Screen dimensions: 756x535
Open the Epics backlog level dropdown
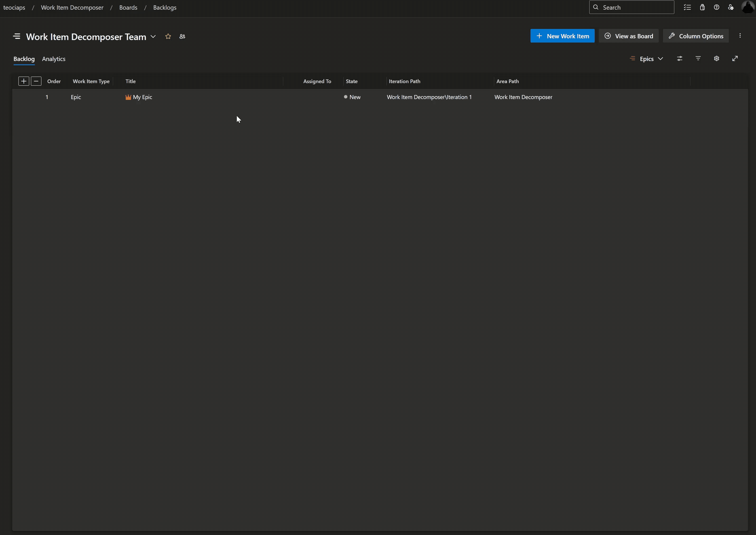coord(646,59)
